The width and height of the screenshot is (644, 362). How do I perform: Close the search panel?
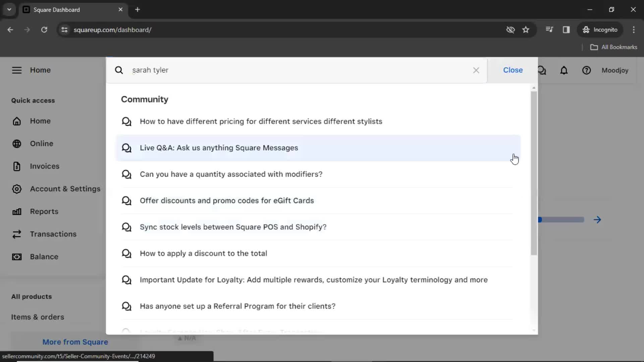coord(513,70)
